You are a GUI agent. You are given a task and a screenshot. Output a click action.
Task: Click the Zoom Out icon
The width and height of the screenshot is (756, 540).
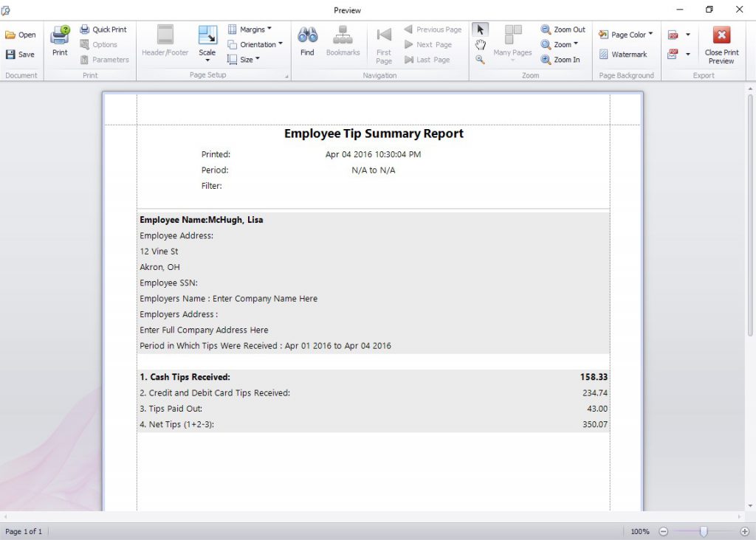pyautogui.click(x=546, y=29)
